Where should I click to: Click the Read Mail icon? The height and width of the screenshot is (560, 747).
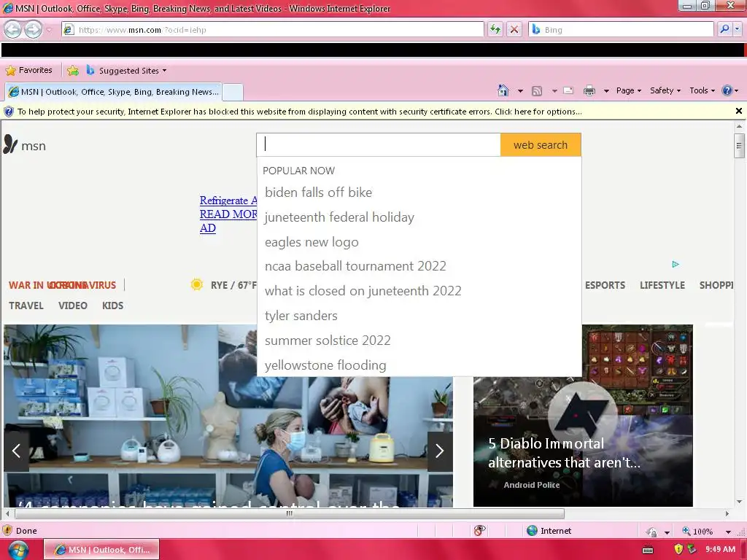point(568,90)
